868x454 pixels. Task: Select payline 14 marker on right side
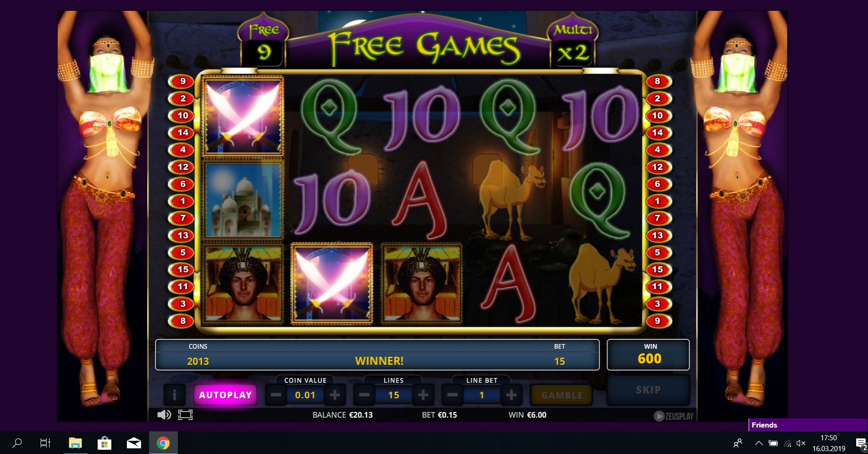point(657,133)
